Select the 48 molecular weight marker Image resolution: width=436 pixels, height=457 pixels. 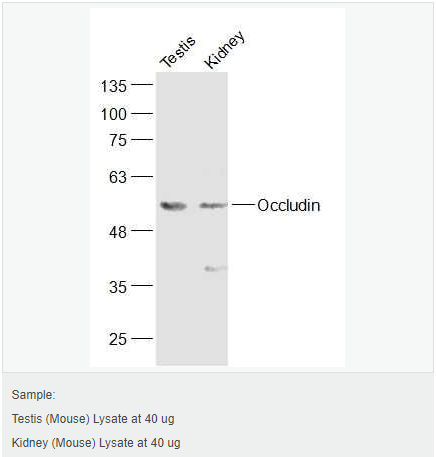tap(118, 232)
